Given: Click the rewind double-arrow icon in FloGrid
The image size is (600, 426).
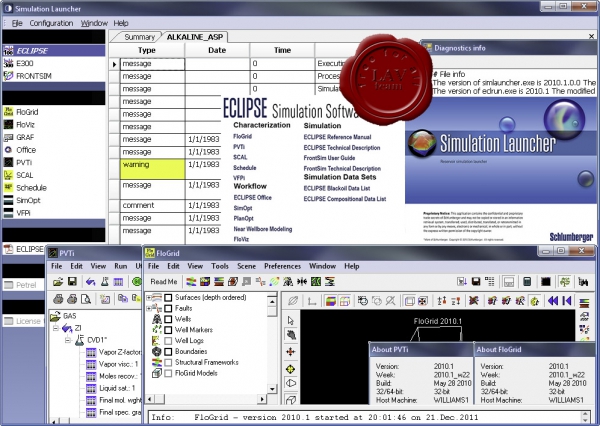Looking at the screenshot, I should coord(553,301).
